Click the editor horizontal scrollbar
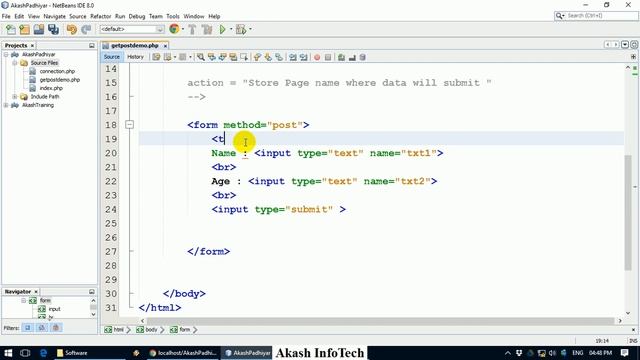This screenshot has height=360, width=640. coord(380,321)
